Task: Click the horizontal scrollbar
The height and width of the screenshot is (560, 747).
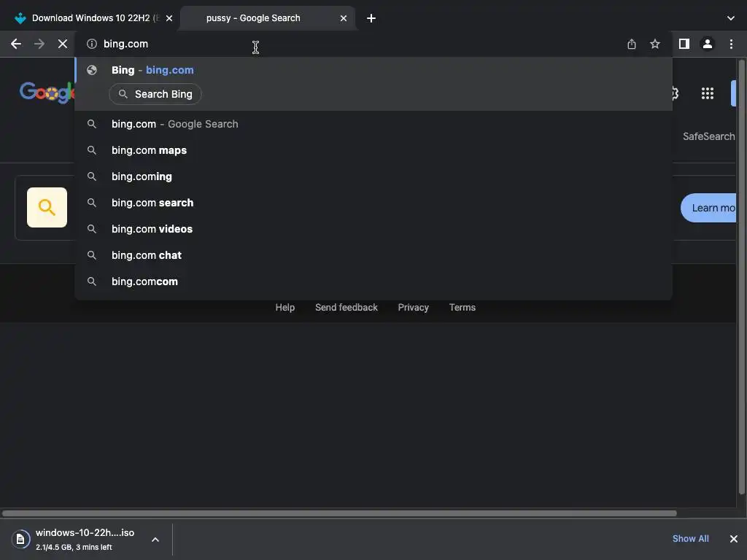Action: 339,513
